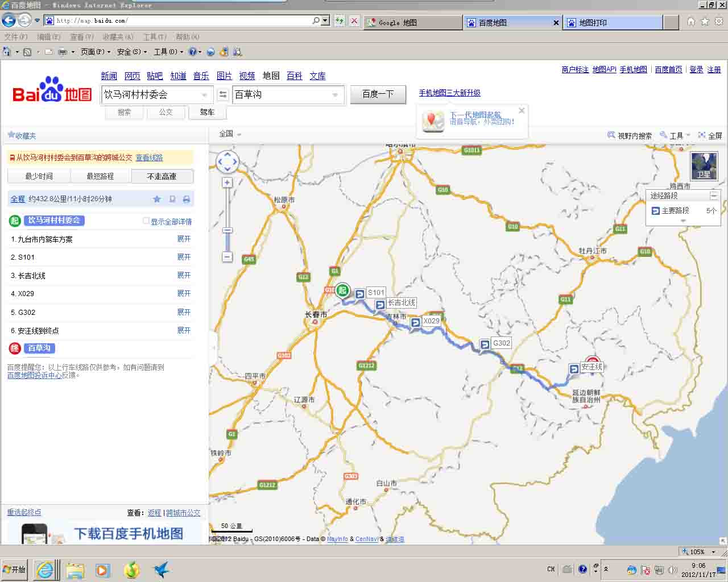Add route to favorites with star icon
The width and height of the screenshot is (728, 582).
[x=157, y=199]
